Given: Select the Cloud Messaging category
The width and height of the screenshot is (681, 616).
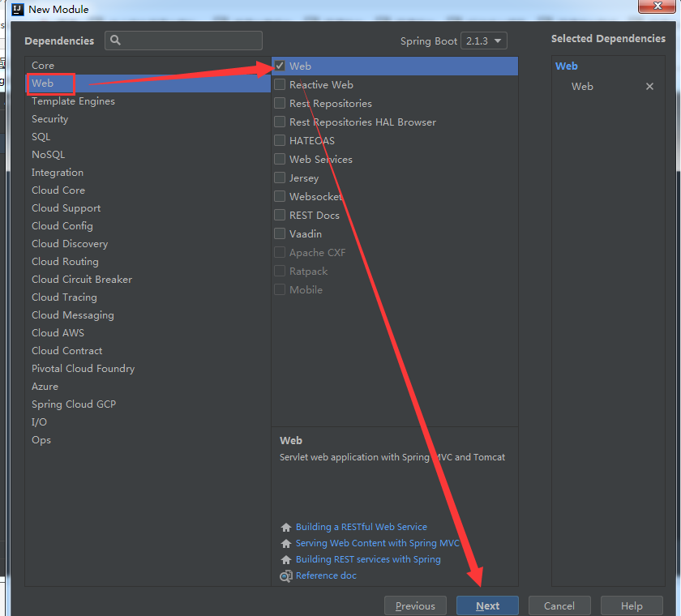Looking at the screenshot, I should [148, 314].
